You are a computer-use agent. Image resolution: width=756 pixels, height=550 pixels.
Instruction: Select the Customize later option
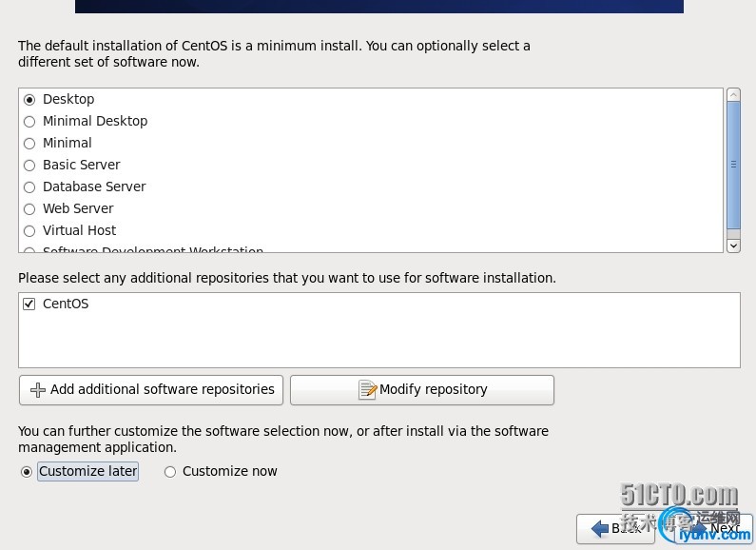27,472
